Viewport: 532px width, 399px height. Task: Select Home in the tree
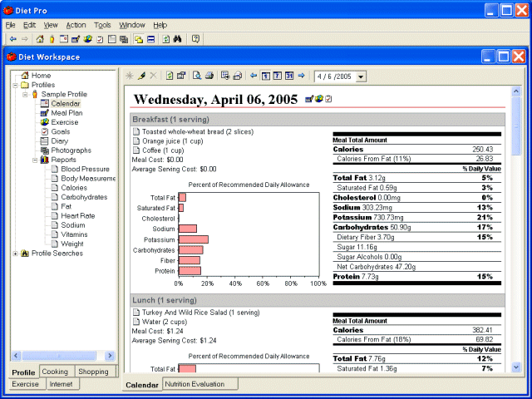[41, 76]
